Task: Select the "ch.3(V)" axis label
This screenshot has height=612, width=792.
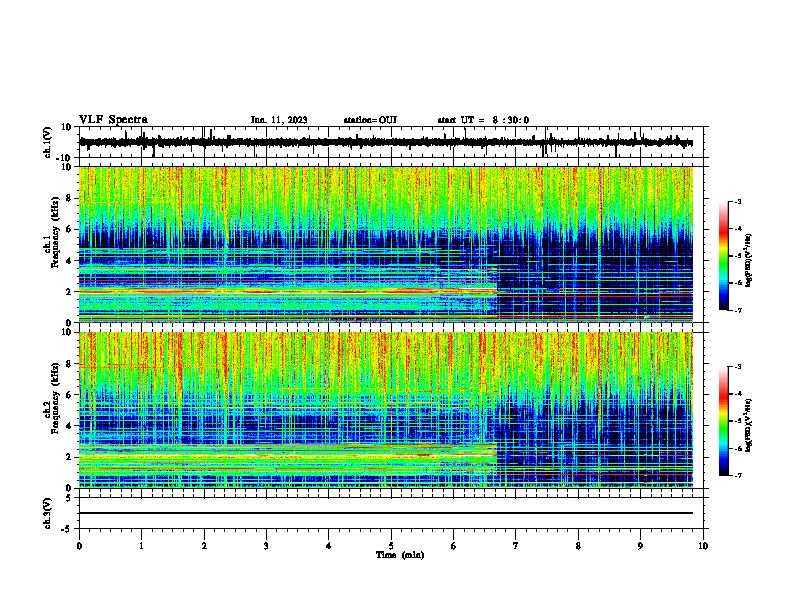Action: pos(48,514)
